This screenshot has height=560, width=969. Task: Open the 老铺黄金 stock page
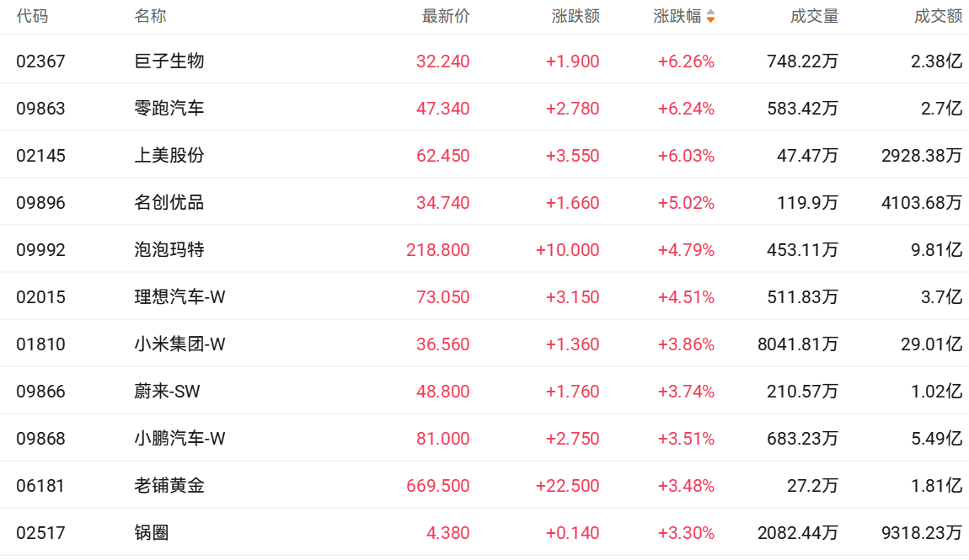pos(169,486)
